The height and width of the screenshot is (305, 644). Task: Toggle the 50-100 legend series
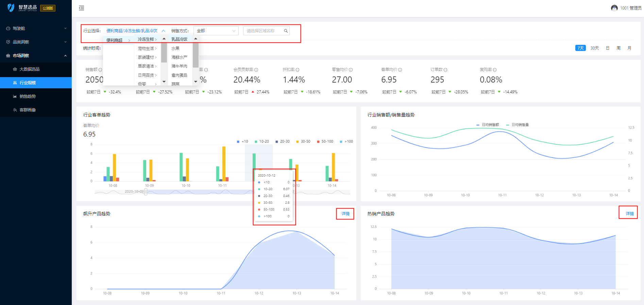tap(325, 142)
